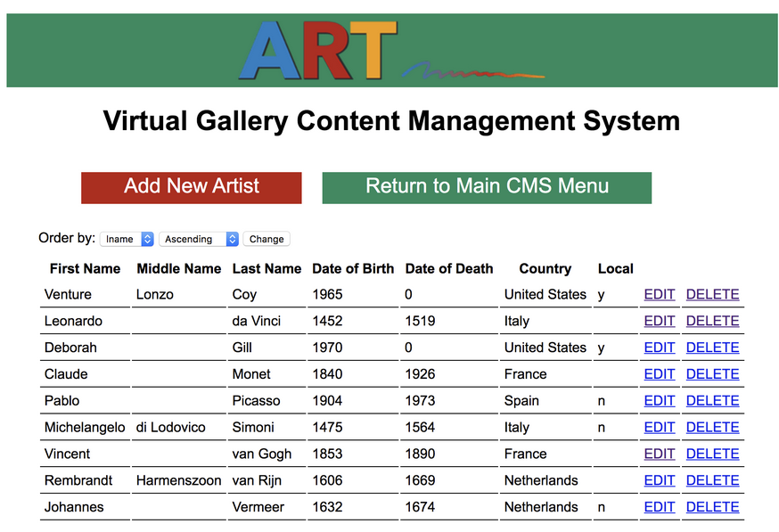Viewport: 779px width, 532px height.
Task: Click last name cell Vermeer
Action: [258, 507]
